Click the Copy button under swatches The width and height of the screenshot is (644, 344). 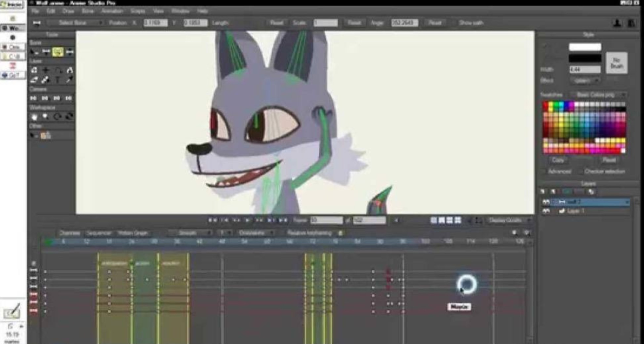[558, 160]
